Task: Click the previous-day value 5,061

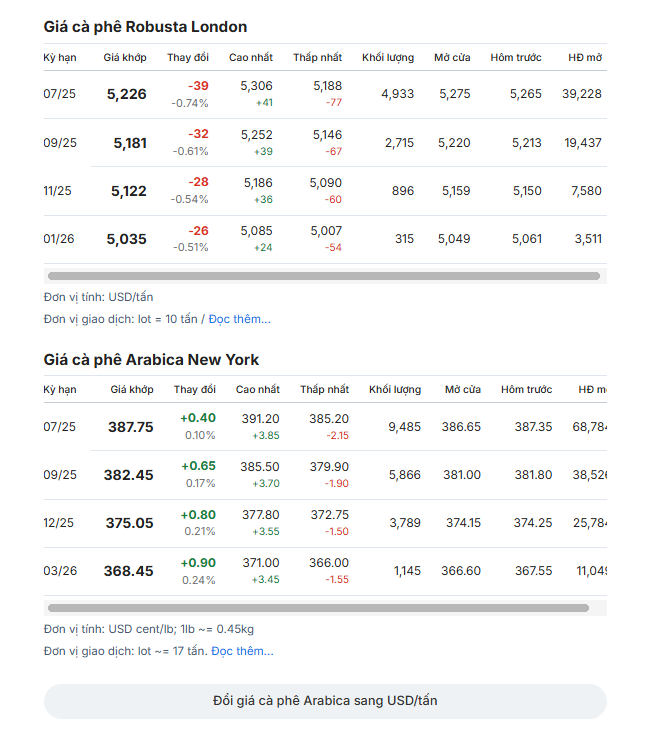Action: point(527,239)
